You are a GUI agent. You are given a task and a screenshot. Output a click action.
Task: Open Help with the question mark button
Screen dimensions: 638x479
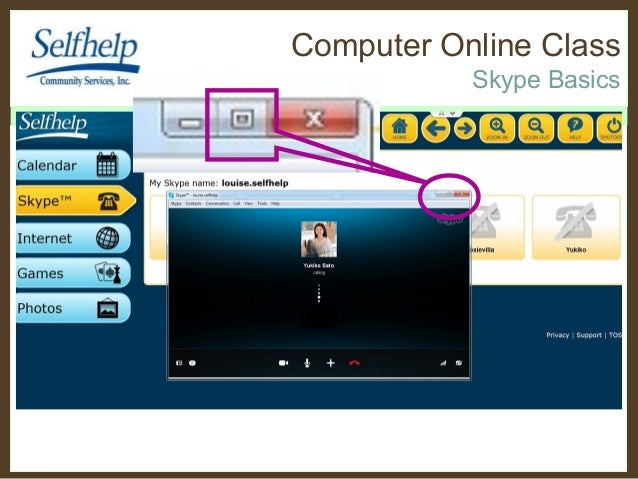coord(575,129)
